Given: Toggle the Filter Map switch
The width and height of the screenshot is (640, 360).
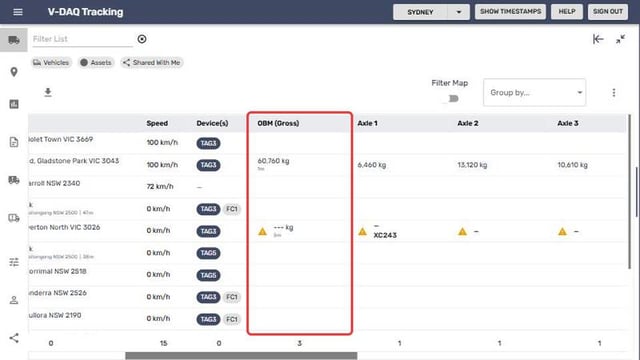Looking at the screenshot, I should 451,99.
